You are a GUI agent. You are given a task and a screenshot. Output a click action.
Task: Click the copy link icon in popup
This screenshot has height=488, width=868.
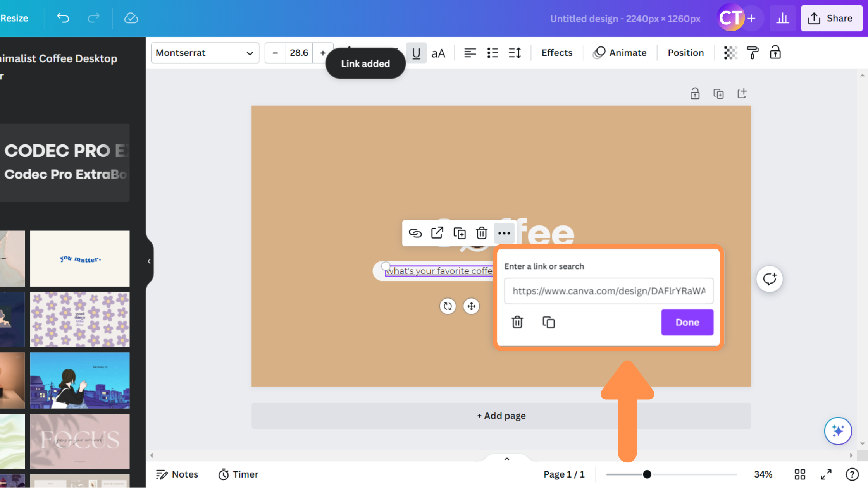[548, 322]
